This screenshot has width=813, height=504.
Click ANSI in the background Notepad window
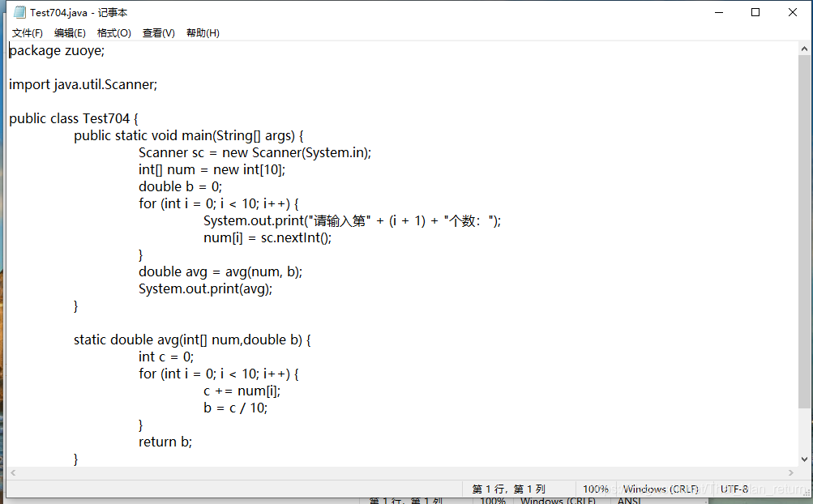coord(629,501)
